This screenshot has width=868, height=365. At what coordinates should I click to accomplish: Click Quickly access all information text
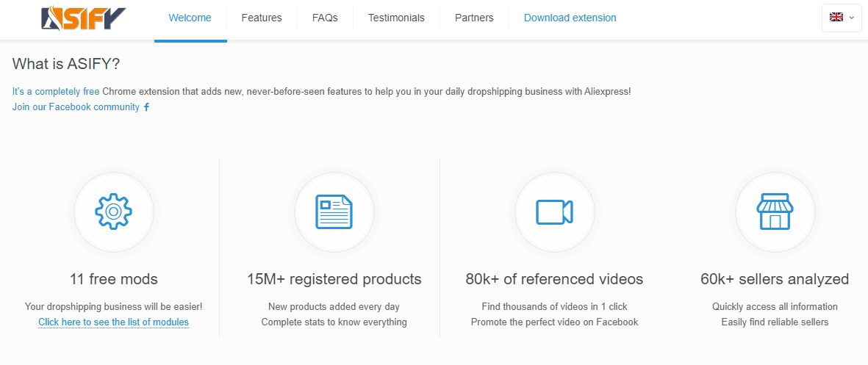(775, 306)
